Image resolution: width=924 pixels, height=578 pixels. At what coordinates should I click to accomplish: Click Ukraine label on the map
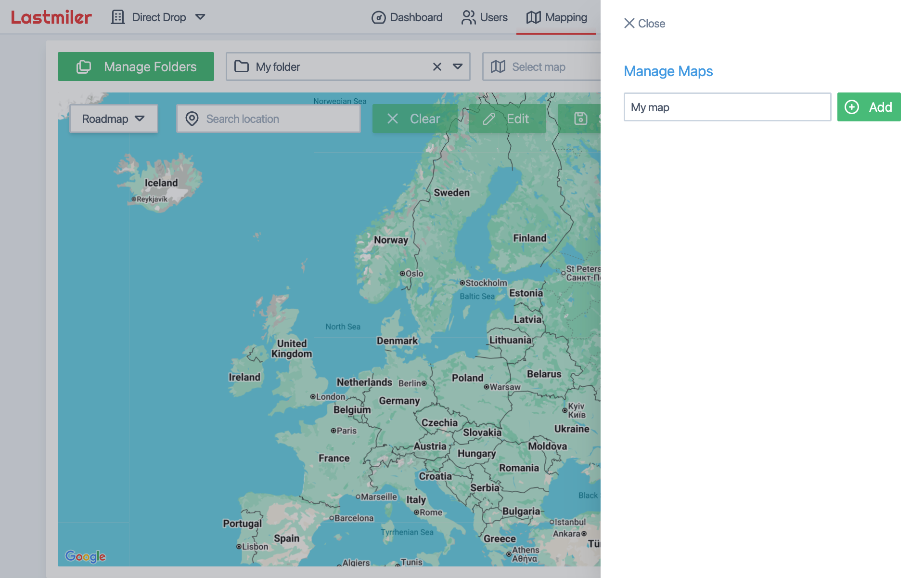[x=572, y=429]
